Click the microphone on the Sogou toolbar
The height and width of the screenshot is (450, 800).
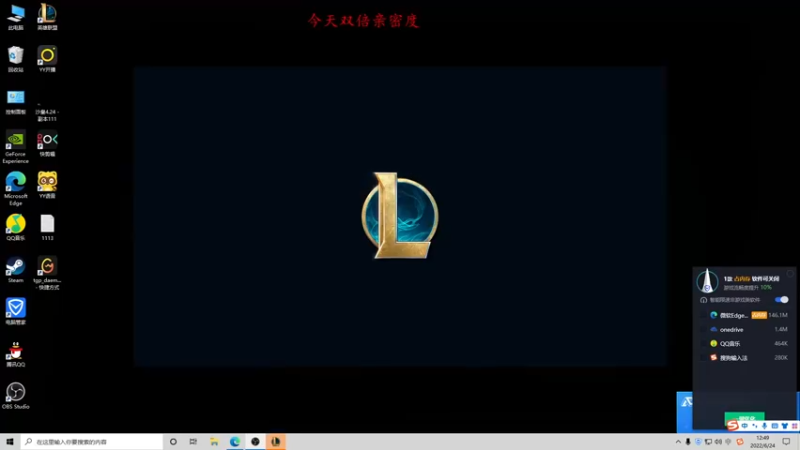click(x=764, y=426)
